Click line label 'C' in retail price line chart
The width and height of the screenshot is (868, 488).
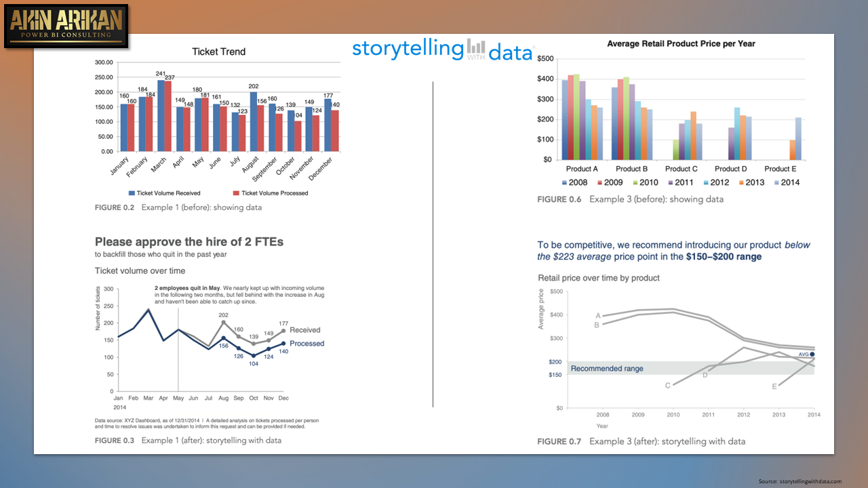667,386
